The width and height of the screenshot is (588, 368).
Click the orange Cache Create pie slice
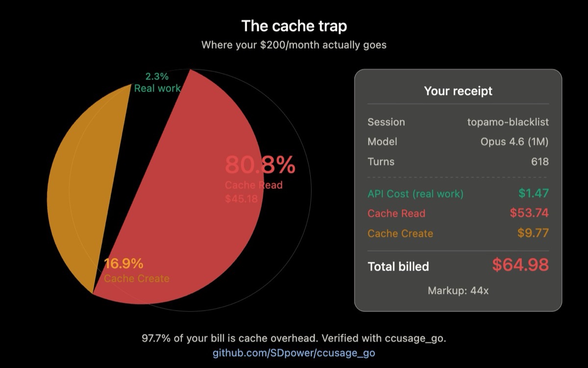[x=78, y=186]
